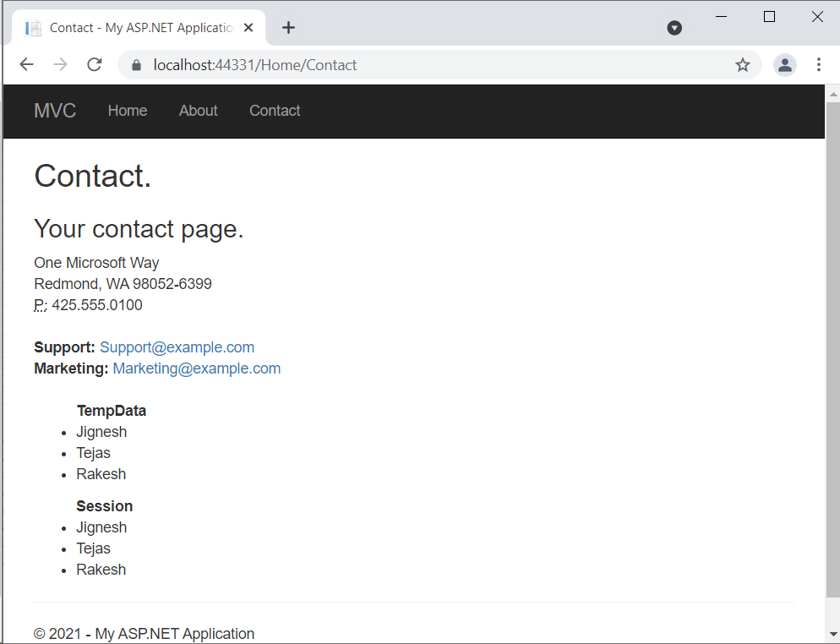Image resolution: width=840 pixels, height=644 pixels.
Task: Click the browser forward arrow
Action: coord(60,65)
